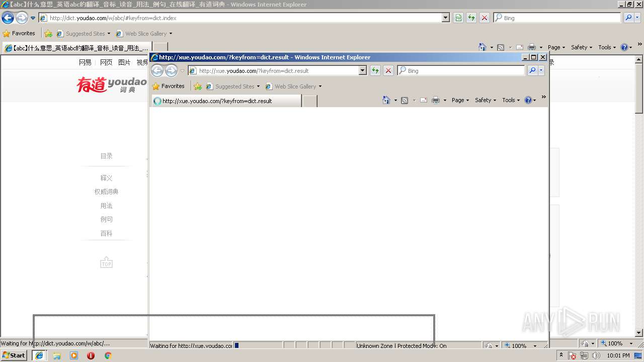
Task: Select the xue.youdao.com tab in front window
Action: pos(226,101)
